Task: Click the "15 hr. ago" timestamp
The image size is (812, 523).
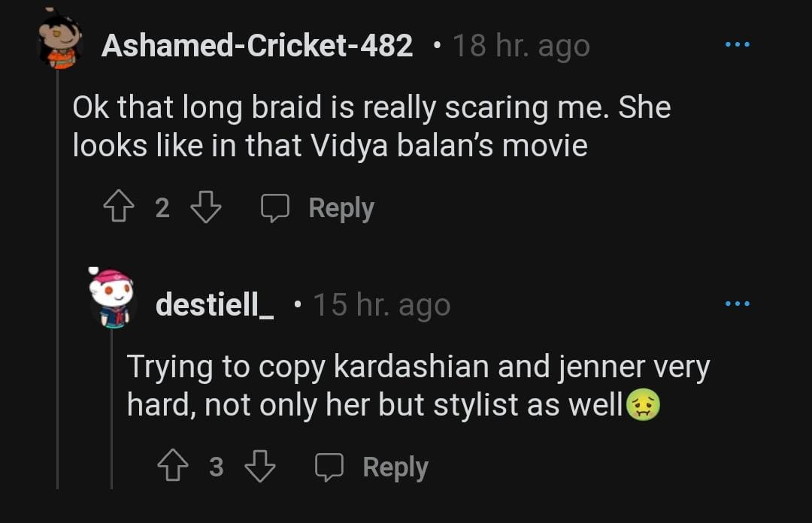Action: pyautogui.click(x=381, y=305)
